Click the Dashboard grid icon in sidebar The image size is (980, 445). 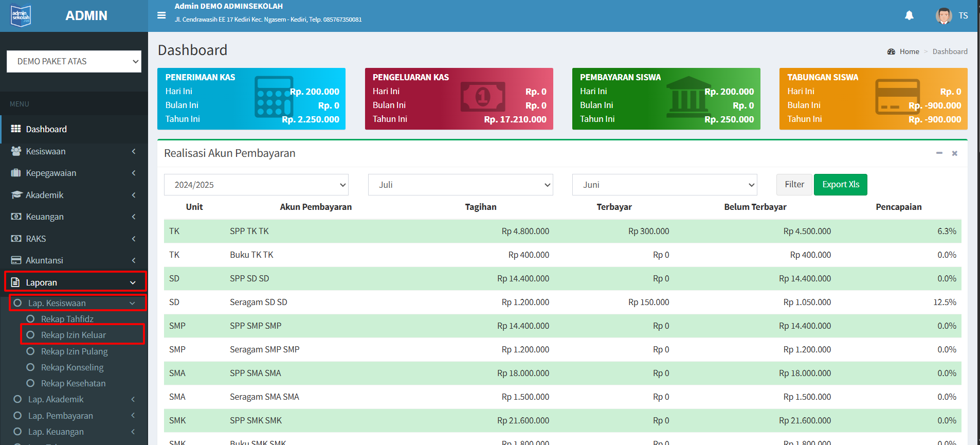coord(16,129)
